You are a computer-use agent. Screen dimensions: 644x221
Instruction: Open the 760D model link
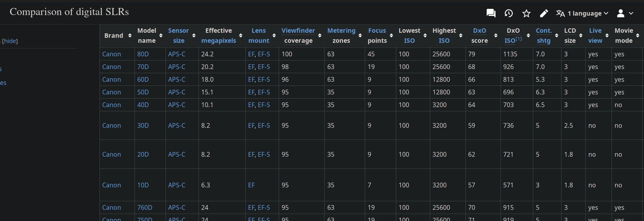(145, 207)
